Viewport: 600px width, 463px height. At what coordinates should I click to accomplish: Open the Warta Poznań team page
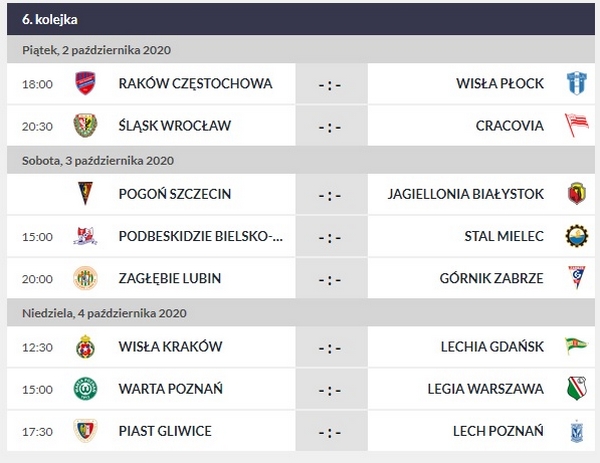170,388
